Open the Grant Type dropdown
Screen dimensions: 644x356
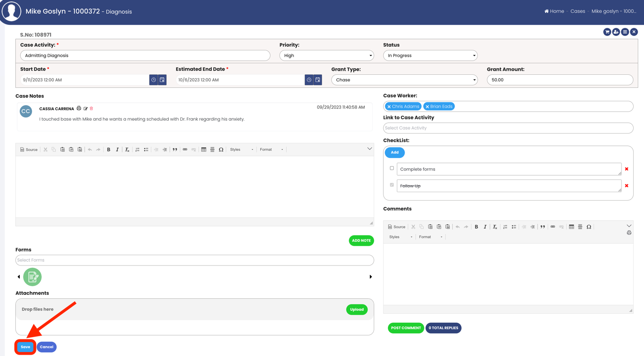pos(404,80)
